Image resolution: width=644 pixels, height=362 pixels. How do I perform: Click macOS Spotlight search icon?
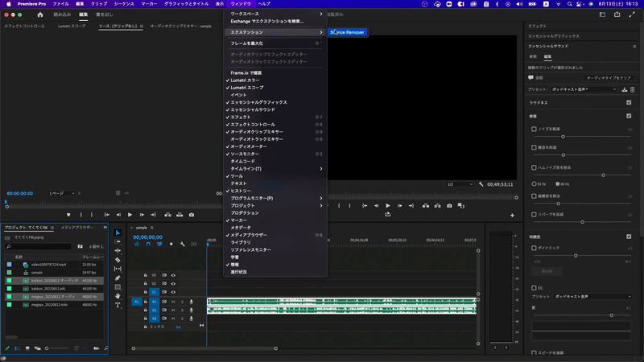570,4
